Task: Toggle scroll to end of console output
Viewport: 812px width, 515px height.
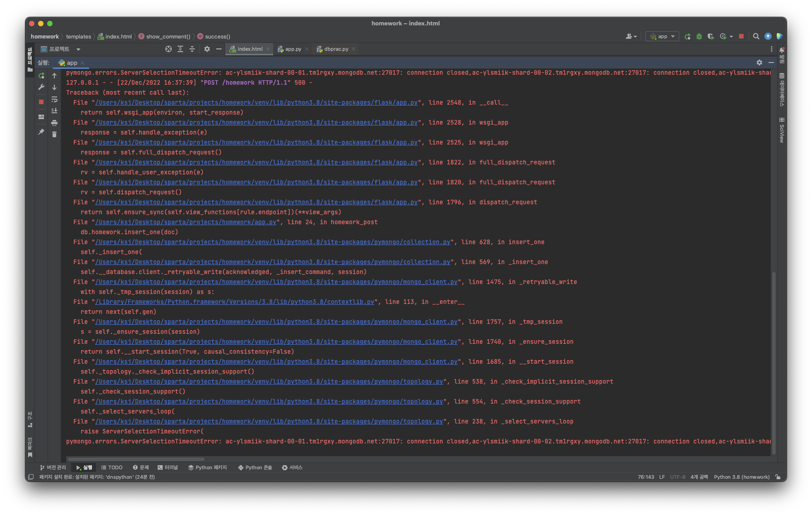Action: coord(54,111)
